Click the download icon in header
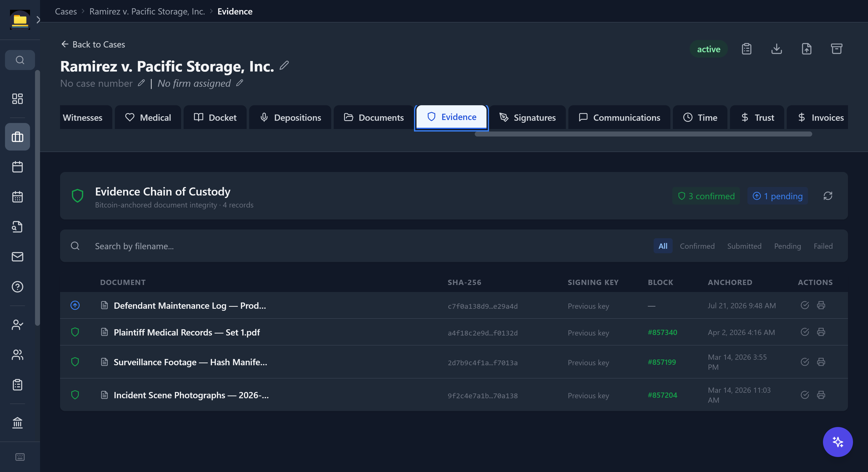 777,49
